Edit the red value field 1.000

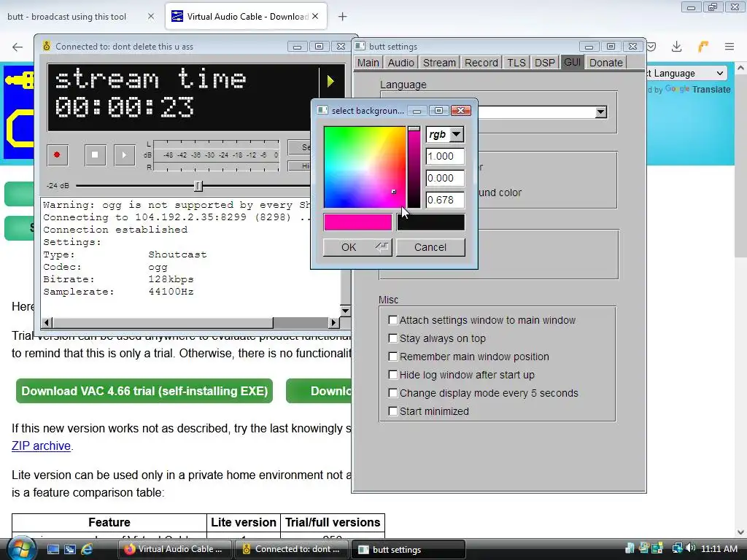click(445, 156)
